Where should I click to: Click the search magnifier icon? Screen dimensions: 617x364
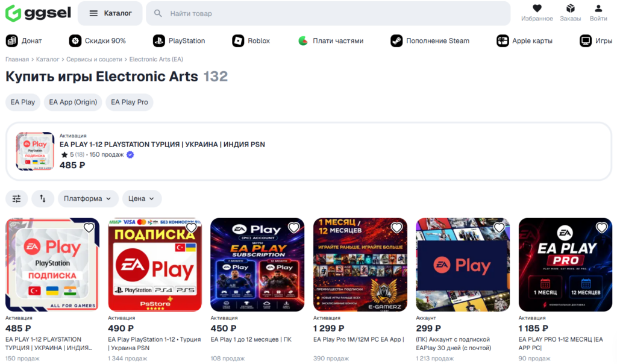(158, 13)
